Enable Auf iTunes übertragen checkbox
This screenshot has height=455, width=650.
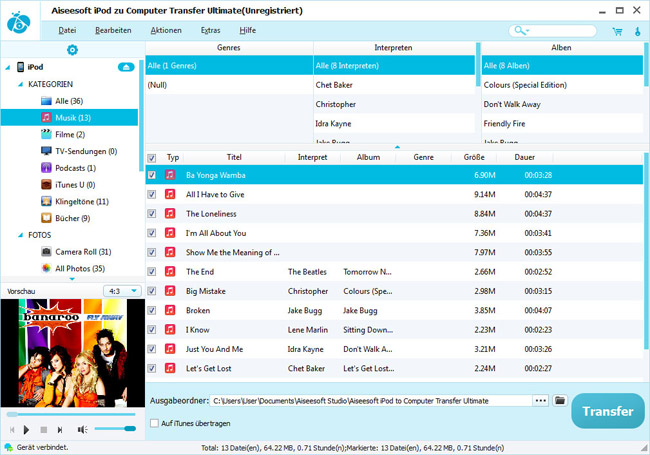click(154, 423)
